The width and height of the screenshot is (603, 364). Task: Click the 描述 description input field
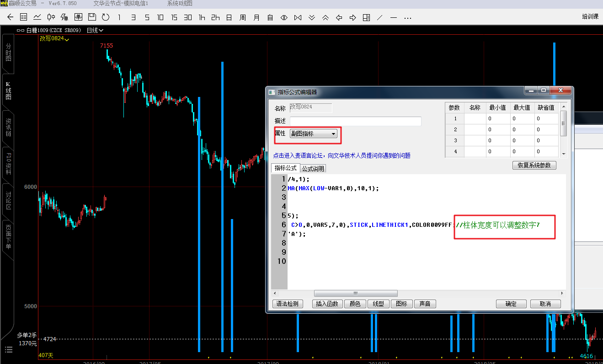[x=355, y=121]
